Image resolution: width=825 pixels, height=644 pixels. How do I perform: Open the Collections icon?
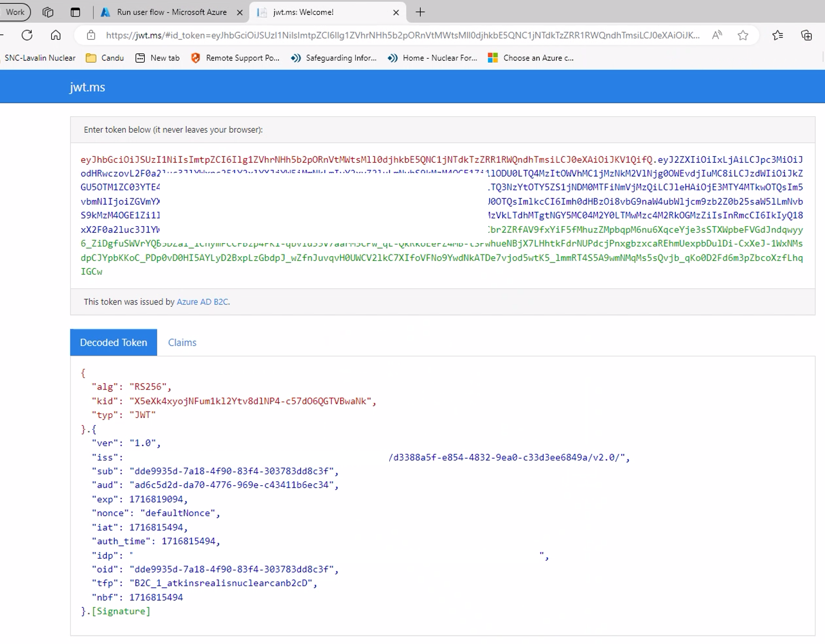(x=807, y=35)
